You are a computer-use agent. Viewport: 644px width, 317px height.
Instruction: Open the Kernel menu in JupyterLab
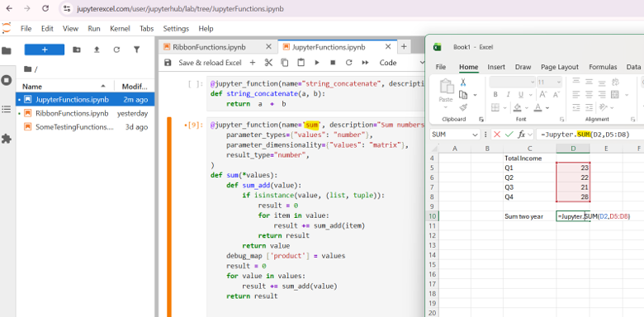point(120,29)
